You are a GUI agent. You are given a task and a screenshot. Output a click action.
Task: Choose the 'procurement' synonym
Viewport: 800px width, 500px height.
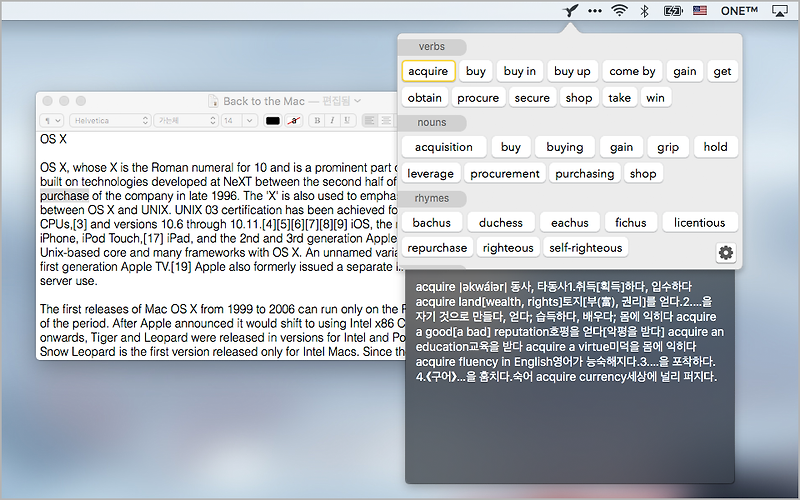505,173
